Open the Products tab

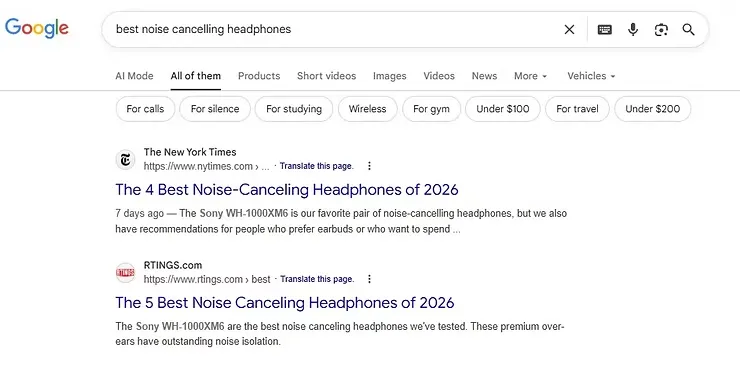pyautogui.click(x=259, y=76)
